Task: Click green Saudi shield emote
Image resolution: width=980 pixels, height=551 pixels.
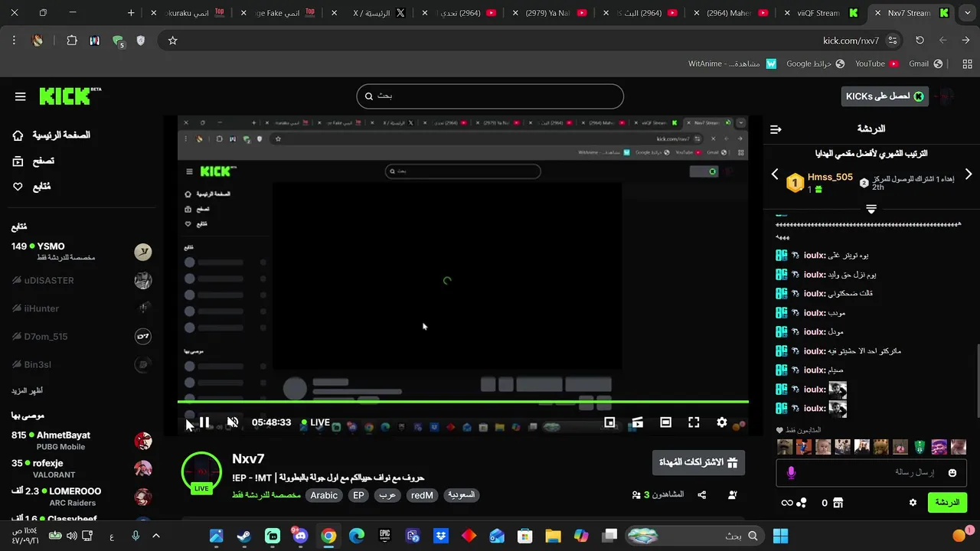Action: click(x=920, y=447)
